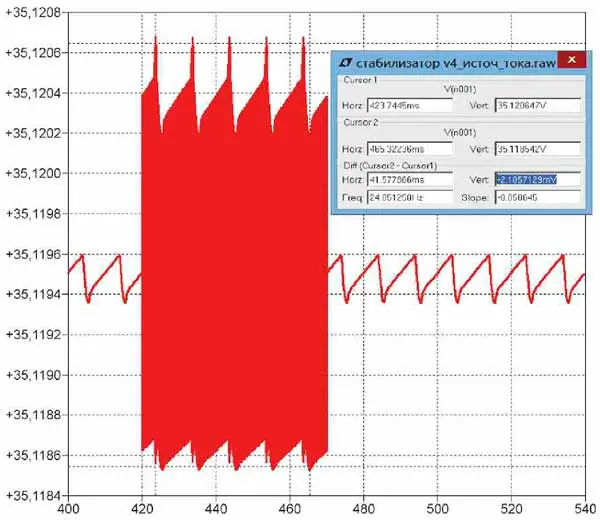Click Cursor 2 Vert field 35.118542V

[531, 149]
